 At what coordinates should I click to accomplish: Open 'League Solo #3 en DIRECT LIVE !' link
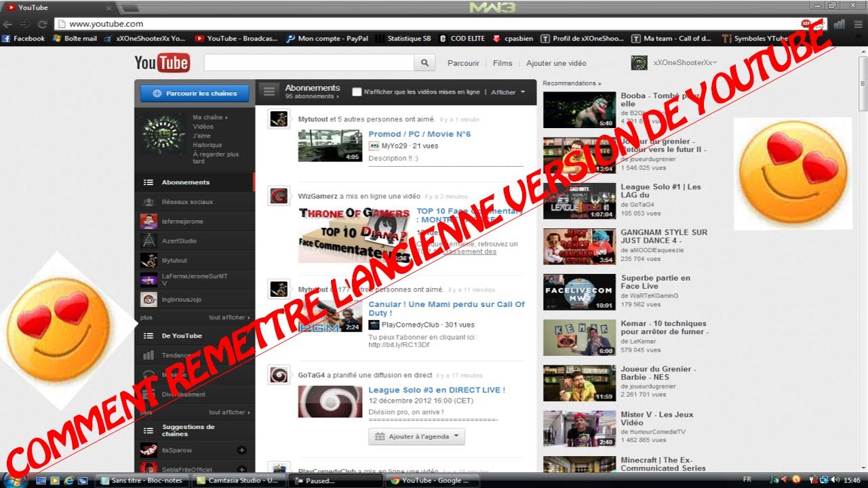coord(437,390)
